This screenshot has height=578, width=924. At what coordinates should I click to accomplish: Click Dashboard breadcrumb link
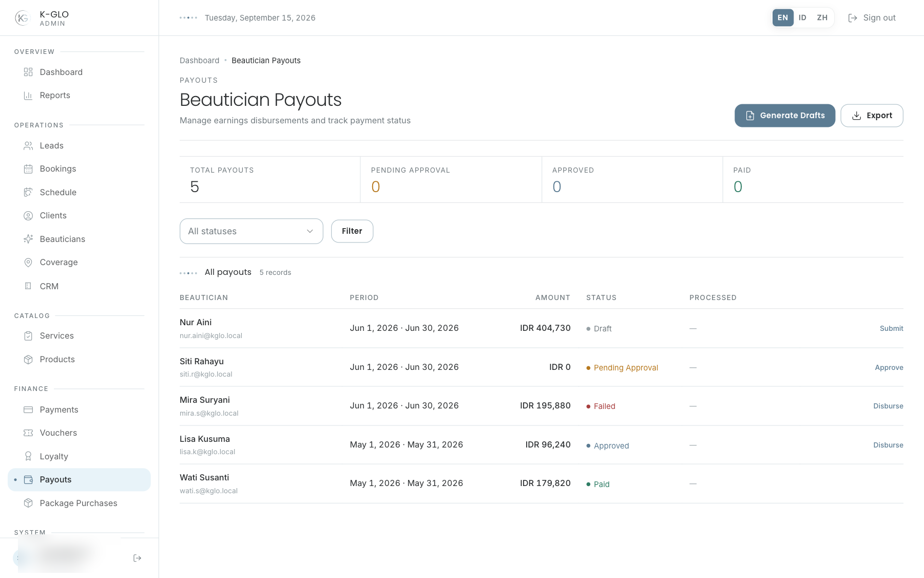click(199, 61)
